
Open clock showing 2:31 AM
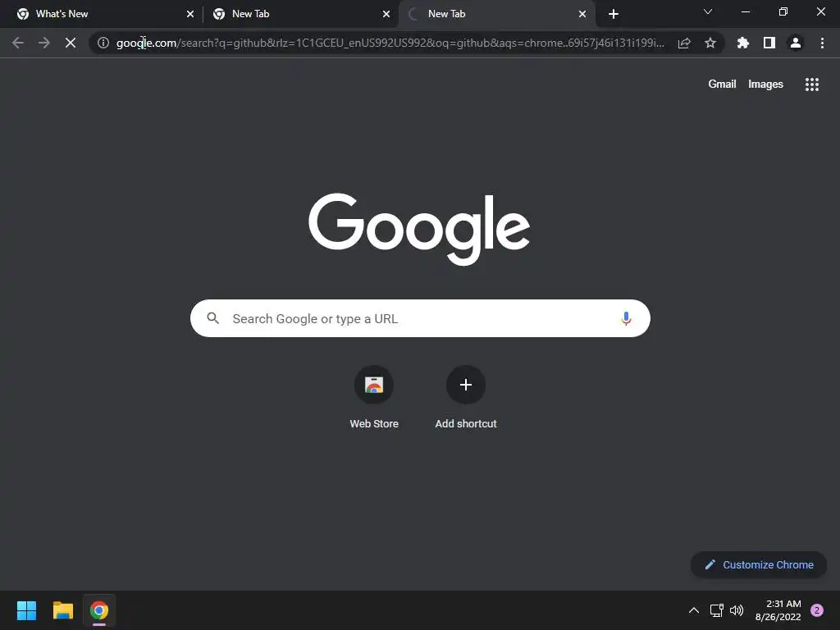pos(778,610)
